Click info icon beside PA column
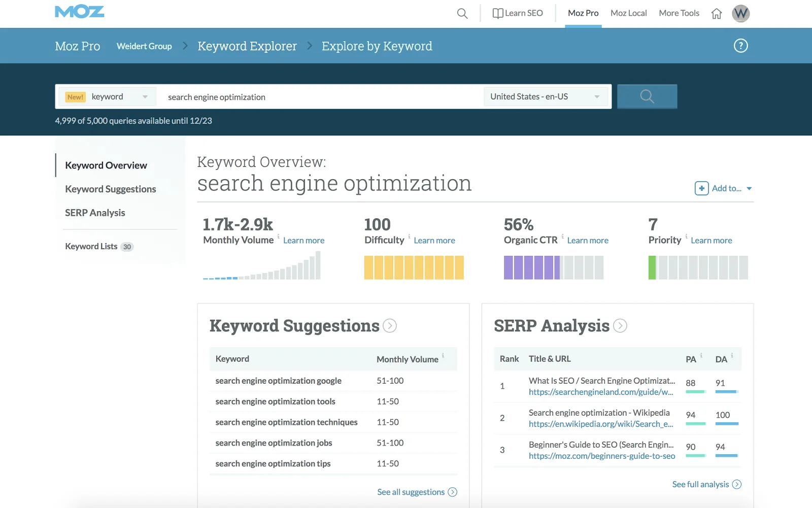Viewport: 812px width, 508px height. [x=701, y=355]
